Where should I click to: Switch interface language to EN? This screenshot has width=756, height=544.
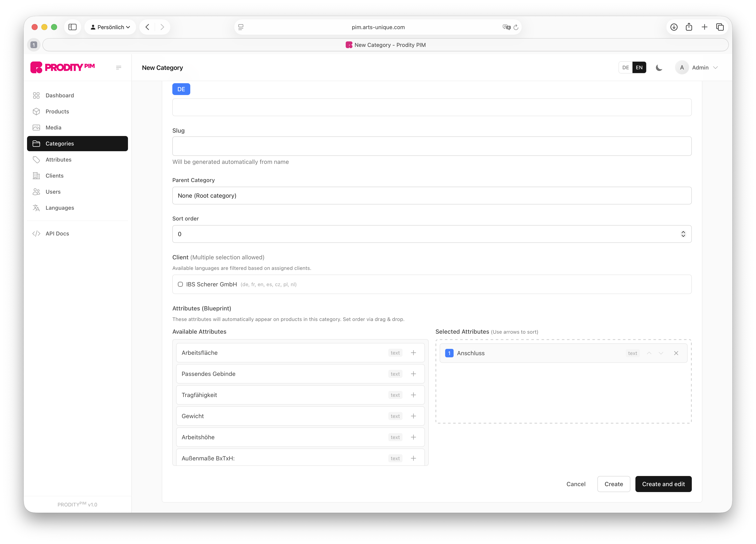pyautogui.click(x=639, y=68)
